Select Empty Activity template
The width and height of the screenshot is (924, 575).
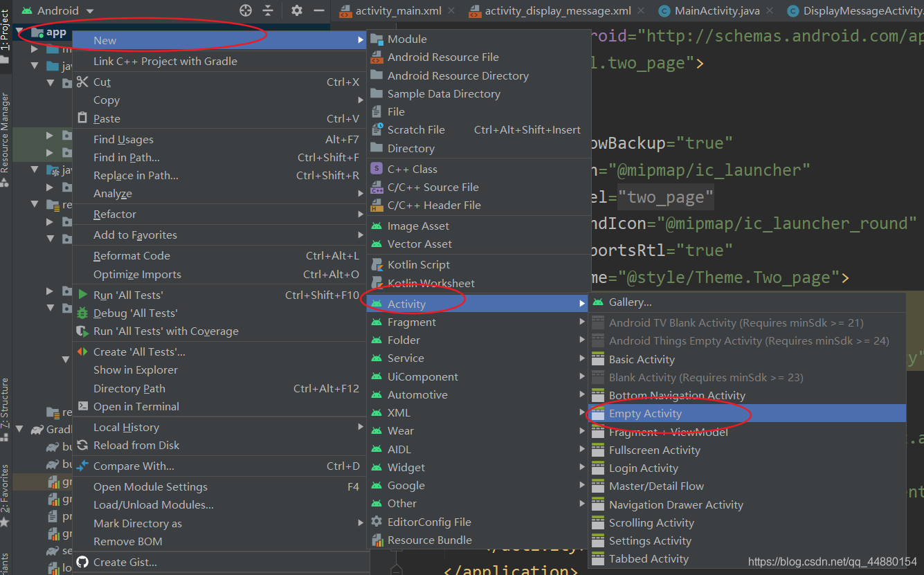pyautogui.click(x=747, y=413)
